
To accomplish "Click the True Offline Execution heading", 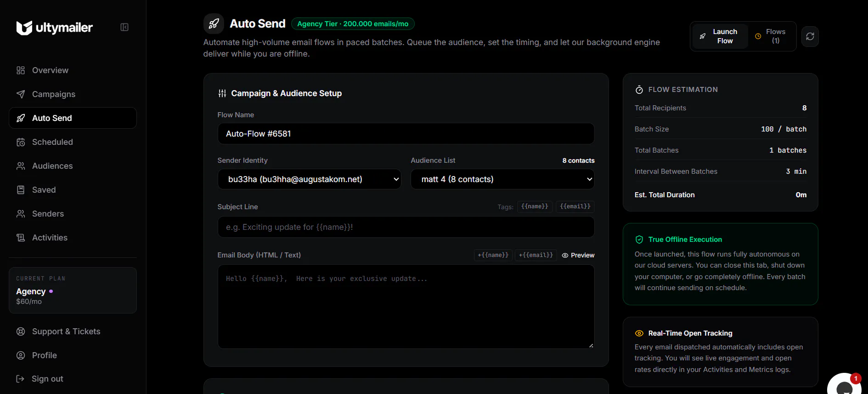I will [685, 240].
